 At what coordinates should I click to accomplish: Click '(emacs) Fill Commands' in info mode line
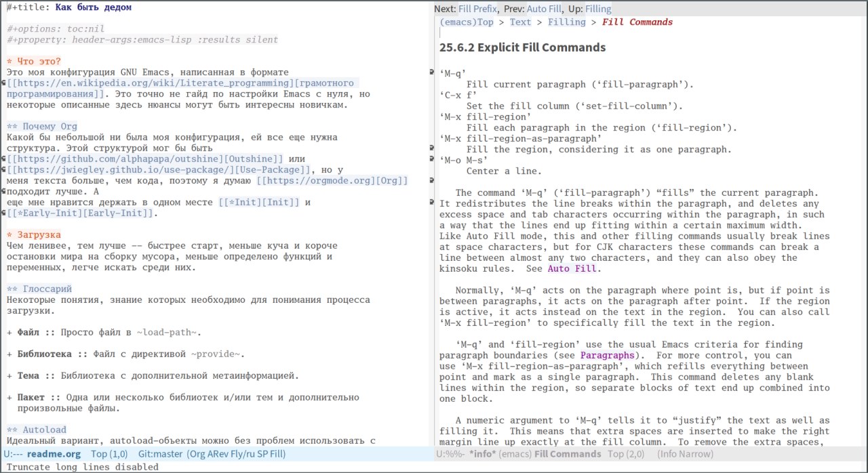549,454
